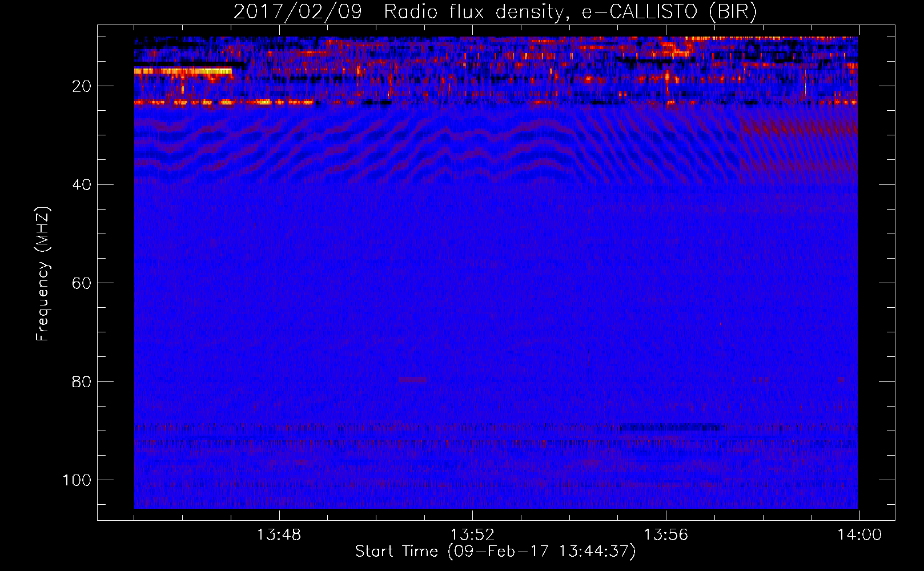
Task: Click the 100 MHz frequency tick label
Action: click(x=77, y=480)
